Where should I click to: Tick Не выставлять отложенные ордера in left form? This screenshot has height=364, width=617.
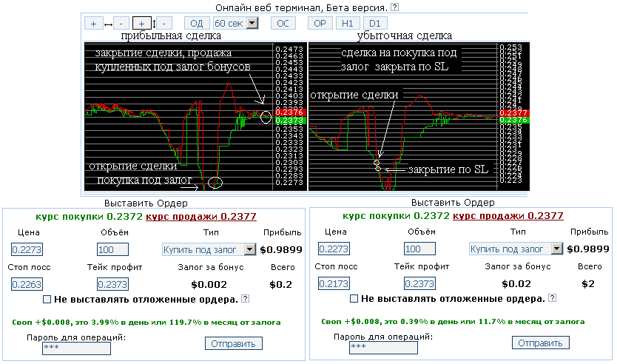pos(47,300)
